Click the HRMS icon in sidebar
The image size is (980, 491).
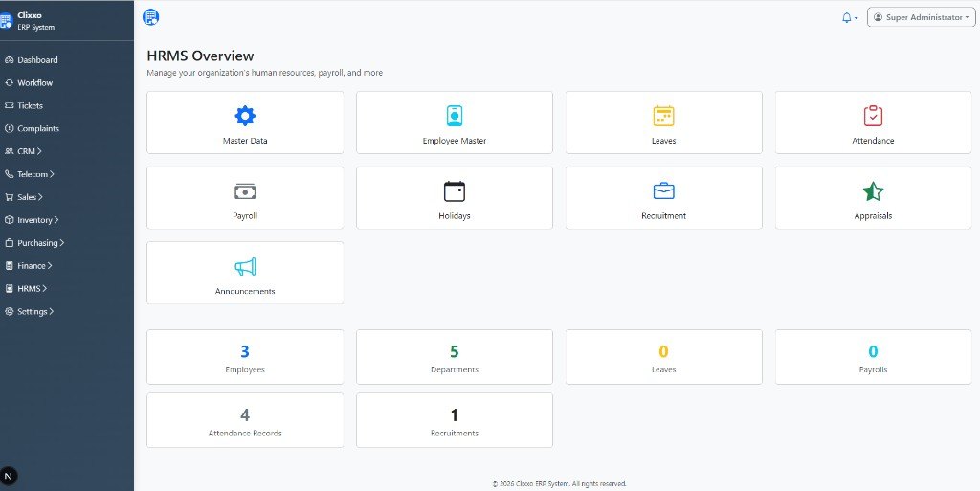[x=9, y=289]
